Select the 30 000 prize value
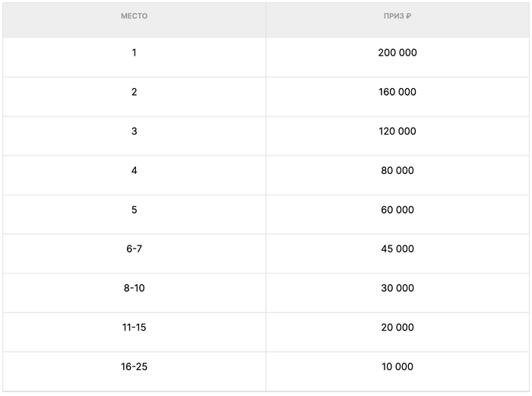The width and height of the screenshot is (532, 396). 397,288
